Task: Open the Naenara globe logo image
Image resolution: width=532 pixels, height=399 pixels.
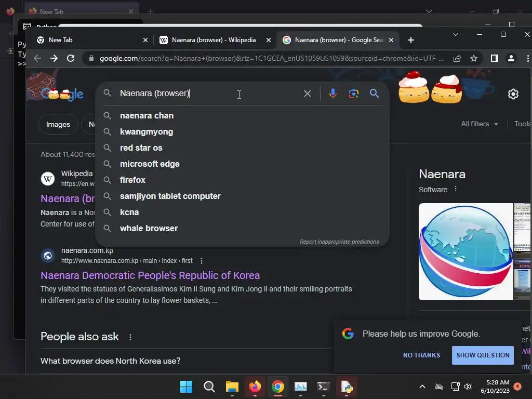Action: point(466,251)
